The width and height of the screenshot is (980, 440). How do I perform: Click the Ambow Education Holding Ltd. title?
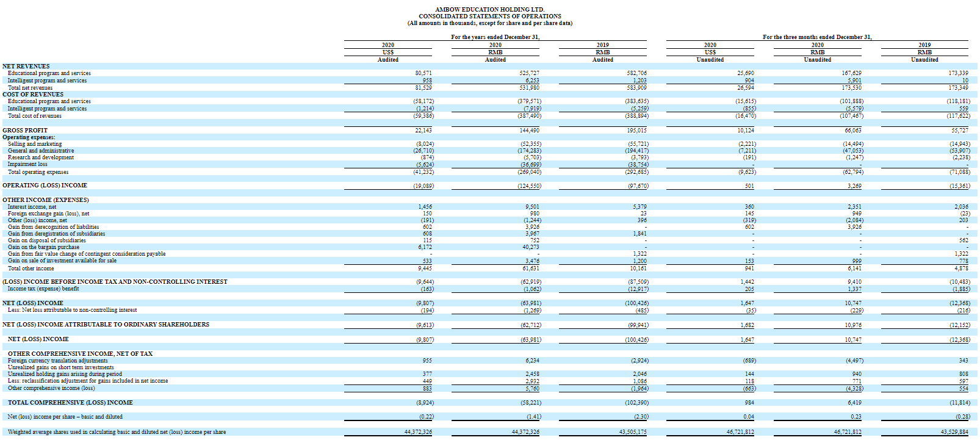tap(489, 9)
